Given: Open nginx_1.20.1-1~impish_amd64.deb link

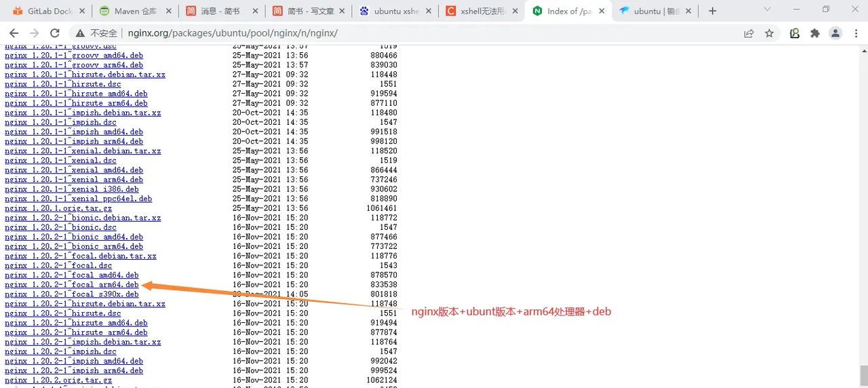Looking at the screenshot, I should 74,132.
